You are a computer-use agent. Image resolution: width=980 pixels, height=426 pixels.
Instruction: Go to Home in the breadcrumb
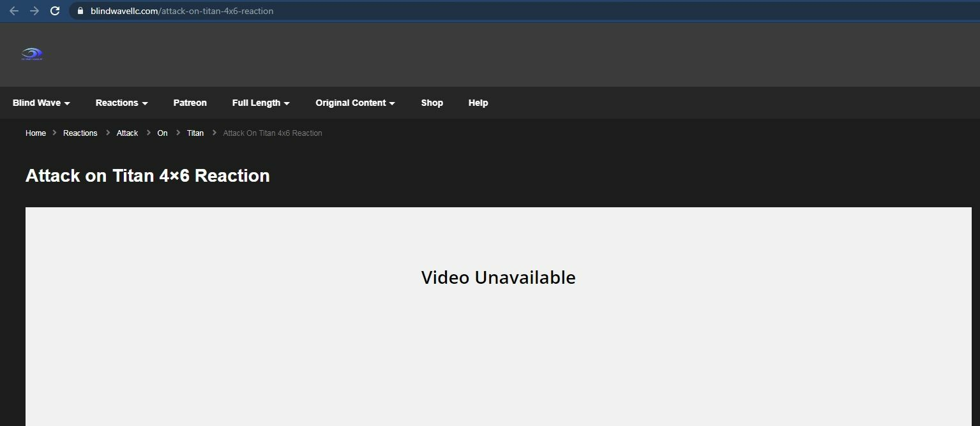(x=36, y=133)
